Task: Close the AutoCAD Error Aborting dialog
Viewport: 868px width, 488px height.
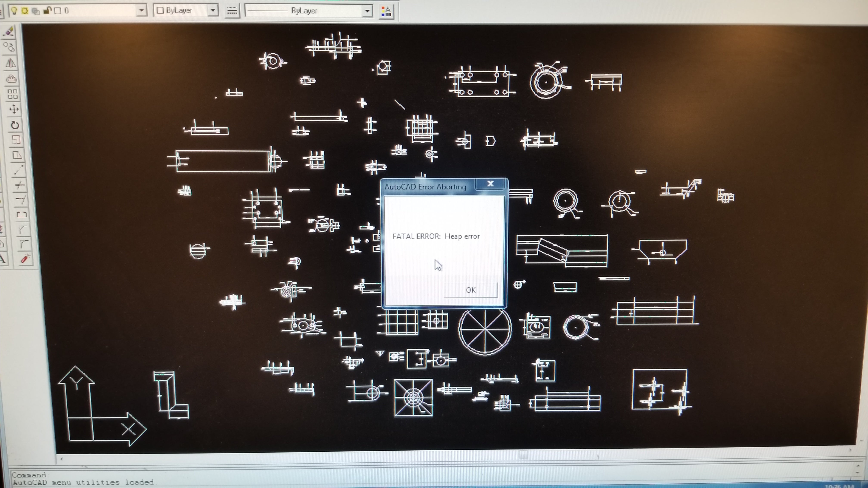Action: click(x=490, y=184)
